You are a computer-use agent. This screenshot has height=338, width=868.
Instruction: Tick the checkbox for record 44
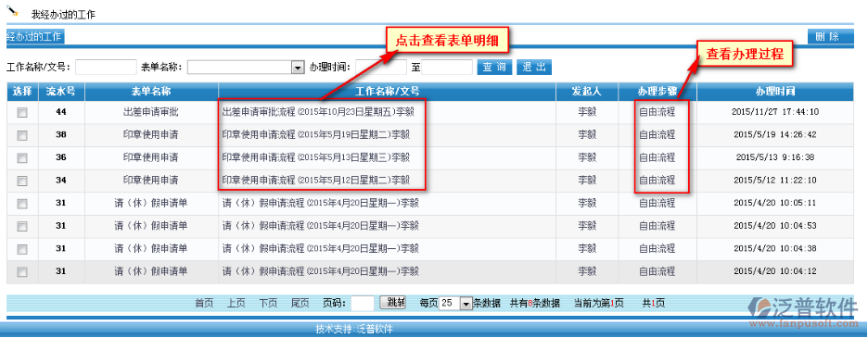tap(22, 113)
